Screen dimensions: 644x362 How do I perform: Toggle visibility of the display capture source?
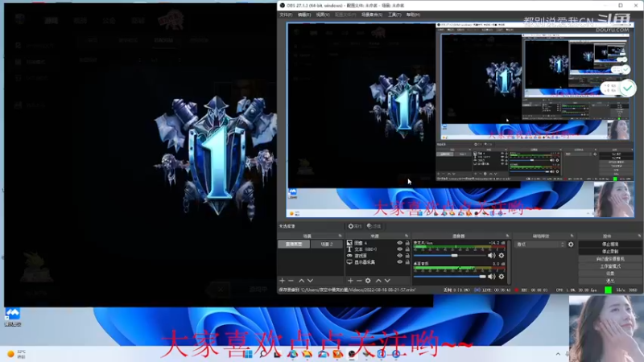pos(399,262)
